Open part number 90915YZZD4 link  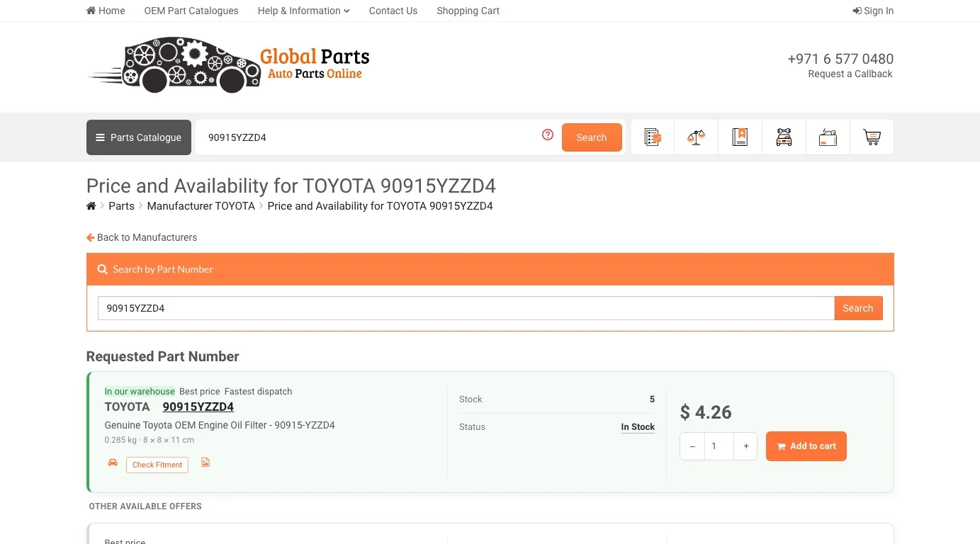click(x=198, y=407)
